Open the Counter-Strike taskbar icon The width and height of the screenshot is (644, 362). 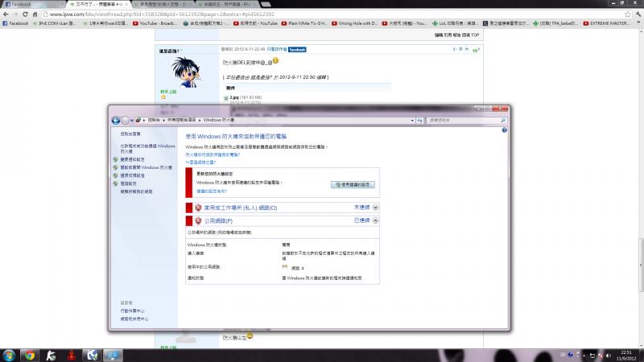coord(51,355)
